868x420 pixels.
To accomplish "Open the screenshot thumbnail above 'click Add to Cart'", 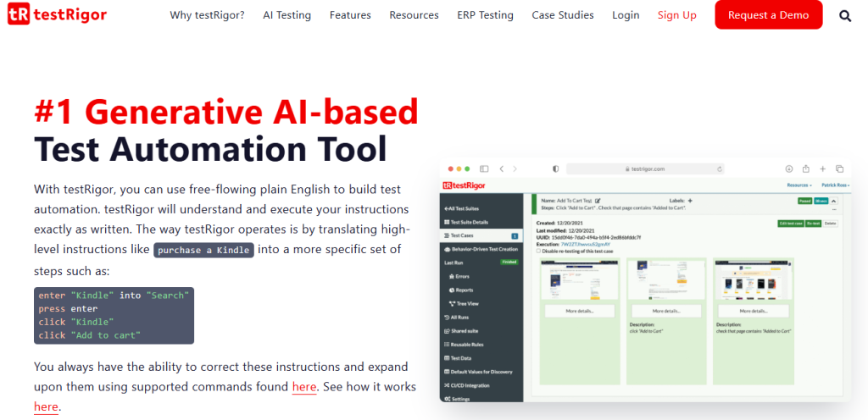I will point(666,279).
